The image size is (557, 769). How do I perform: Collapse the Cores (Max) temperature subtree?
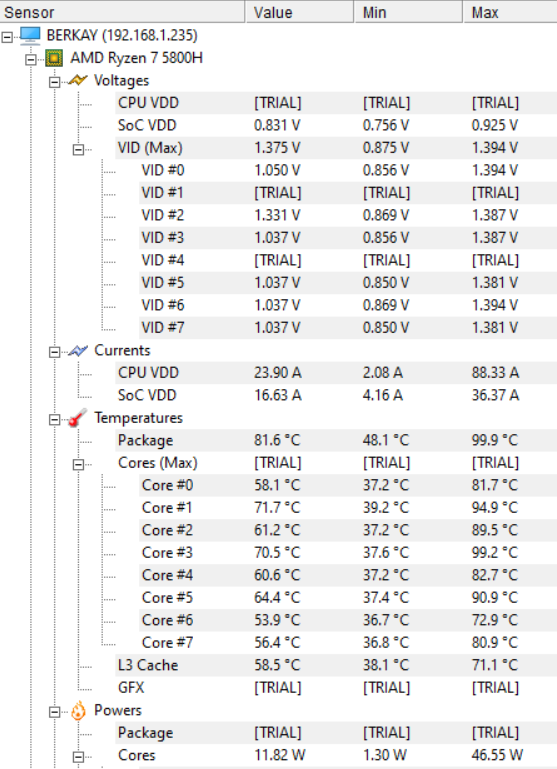coord(78,464)
